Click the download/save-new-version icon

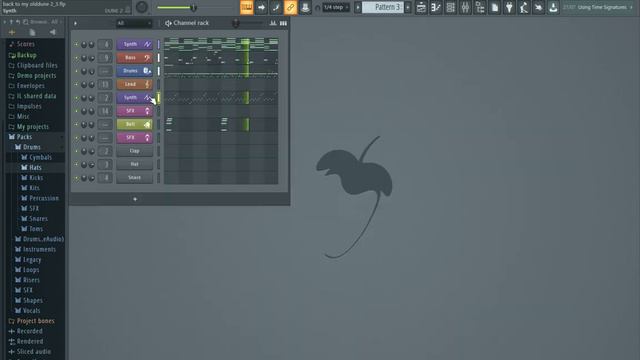point(553,7)
